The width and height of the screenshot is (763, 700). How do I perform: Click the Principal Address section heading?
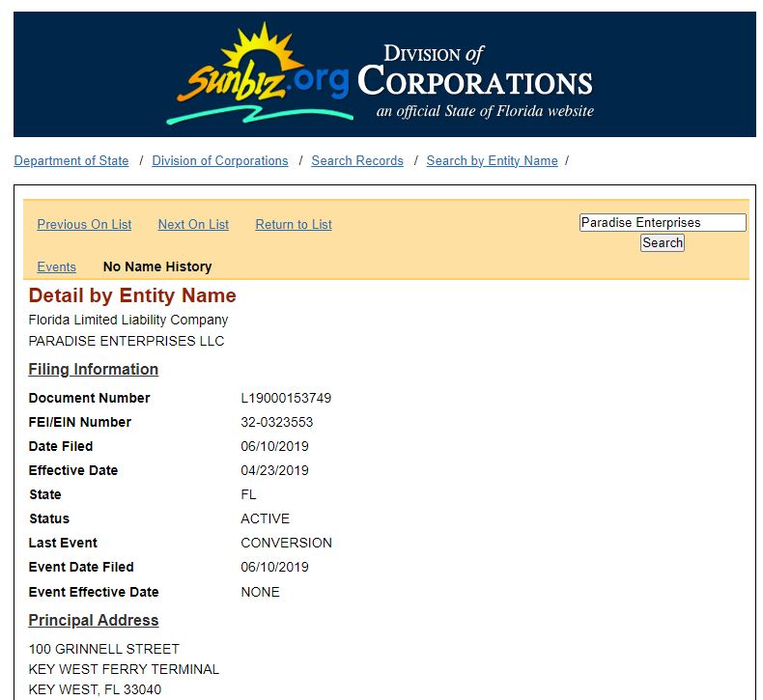point(94,620)
